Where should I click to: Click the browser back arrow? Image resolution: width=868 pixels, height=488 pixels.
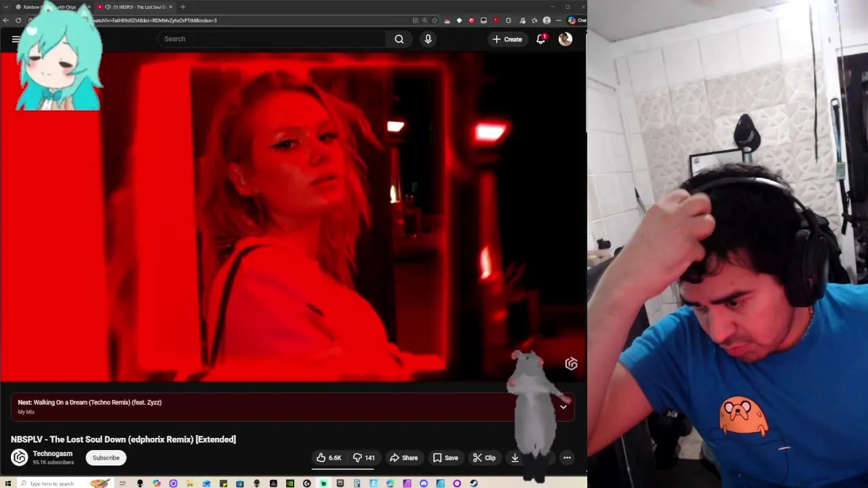[6, 20]
